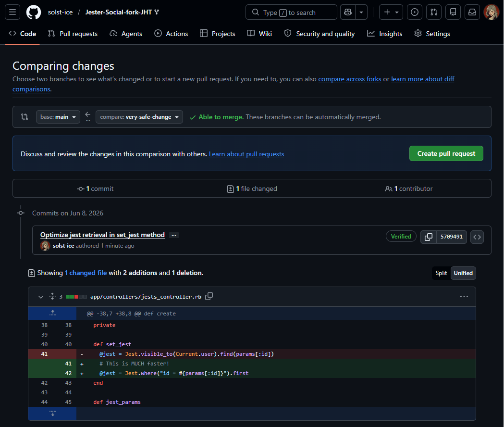Open the commit author avatar
The image size is (504, 427).
pos(45,246)
